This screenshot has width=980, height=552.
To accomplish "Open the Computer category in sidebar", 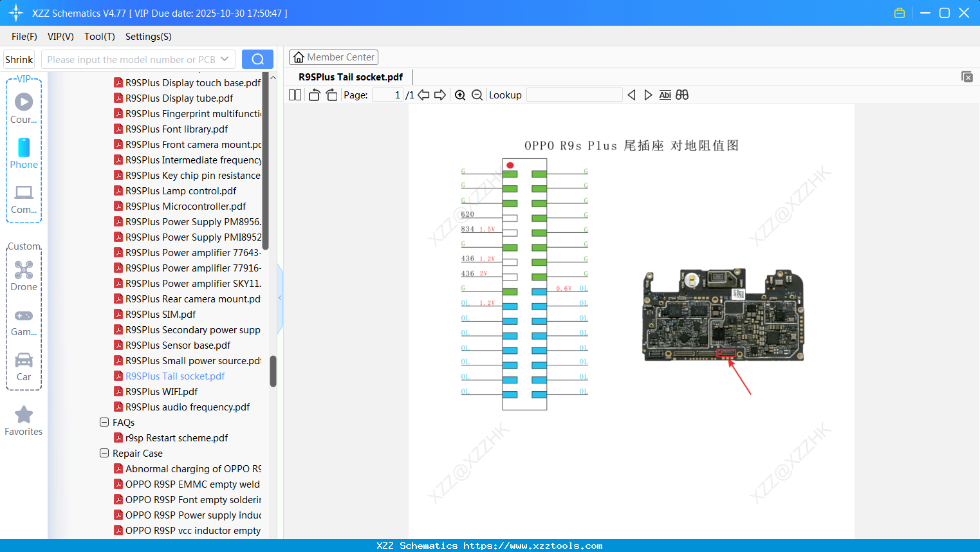I will pyautogui.click(x=24, y=199).
